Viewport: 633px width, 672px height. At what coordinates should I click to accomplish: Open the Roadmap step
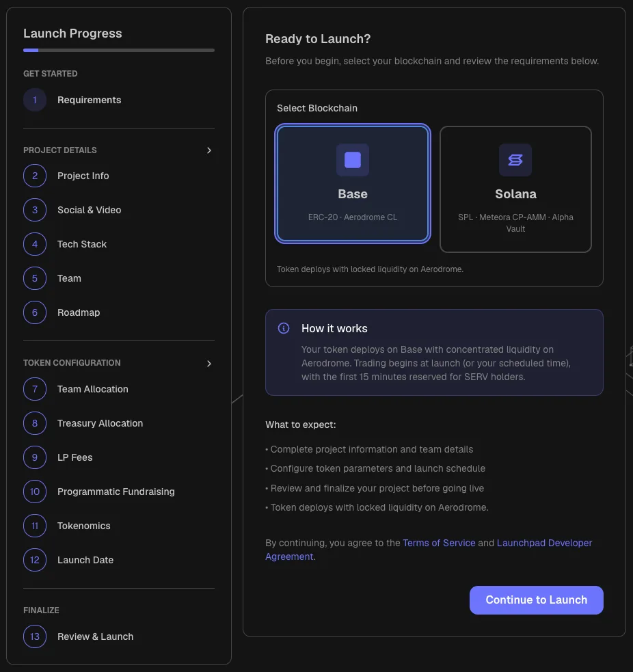(119, 312)
